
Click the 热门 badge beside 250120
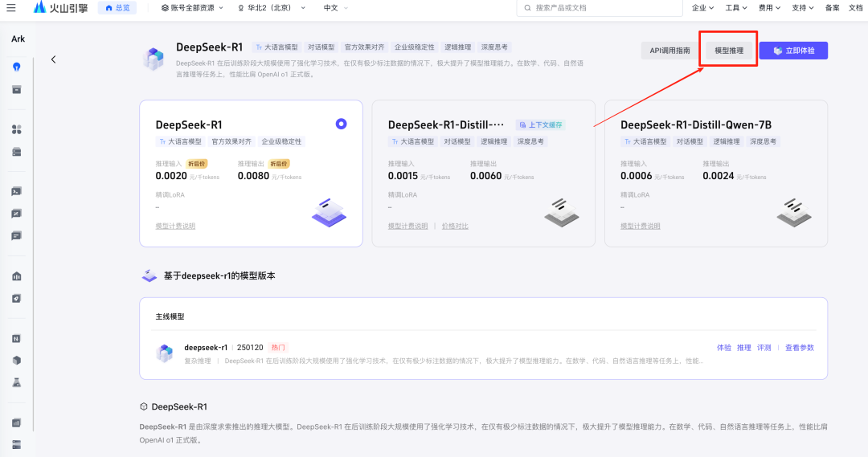[278, 348]
